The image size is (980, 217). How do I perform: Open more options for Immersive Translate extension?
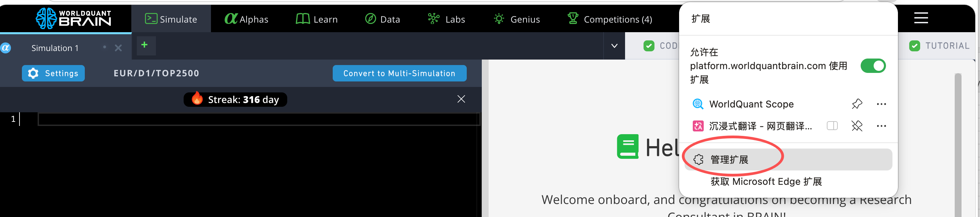pos(881,126)
